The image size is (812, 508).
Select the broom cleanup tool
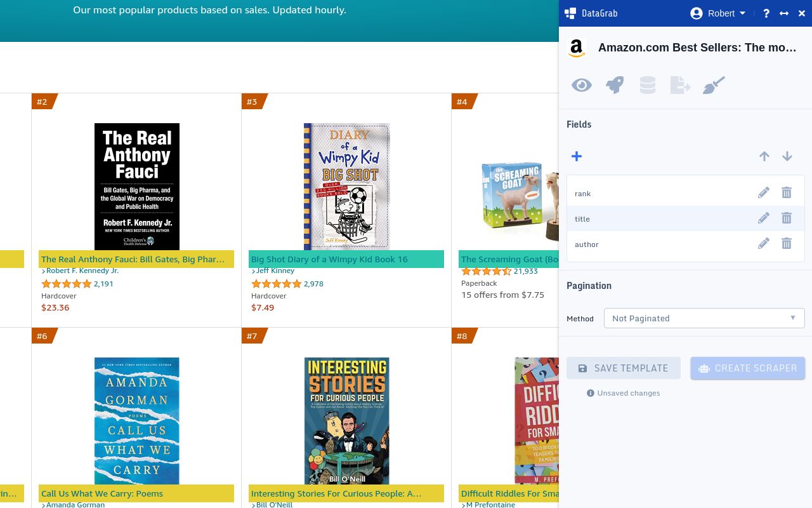[x=714, y=85]
